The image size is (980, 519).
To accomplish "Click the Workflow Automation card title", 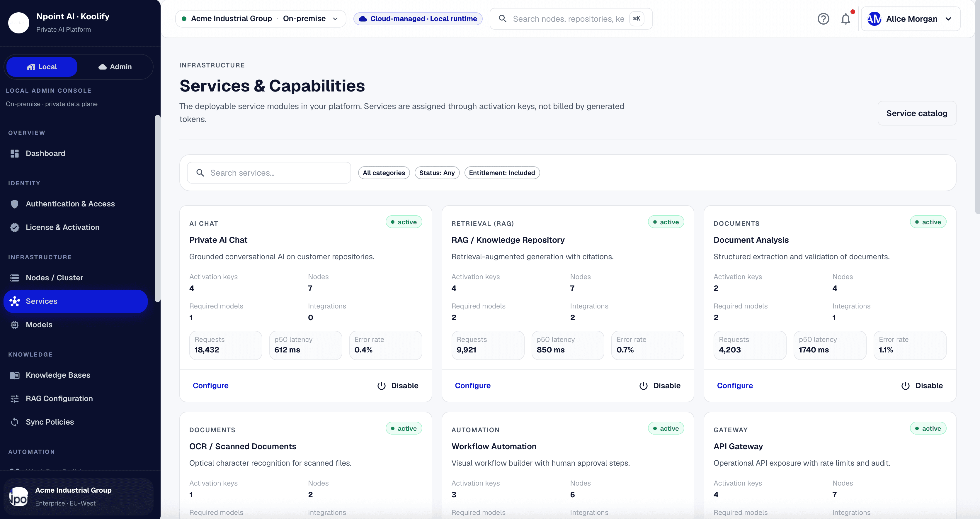I will click(494, 446).
